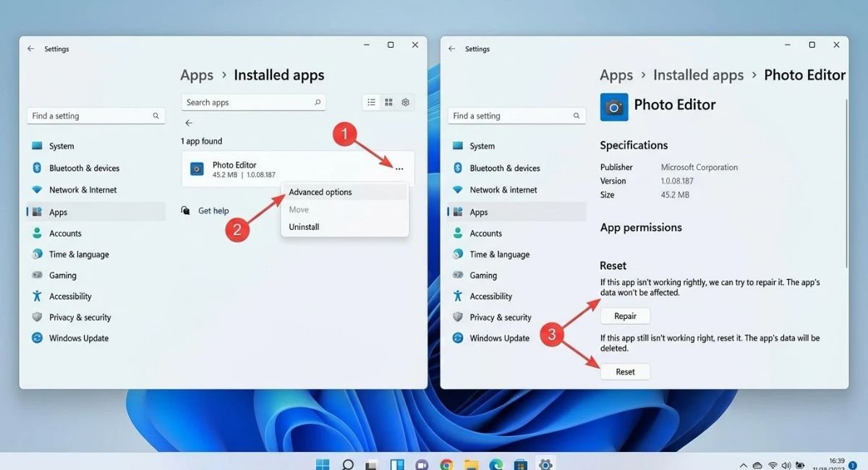Open Accounts in right window sidebar
The height and width of the screenshot is (470, 868).
coord(516,234)
